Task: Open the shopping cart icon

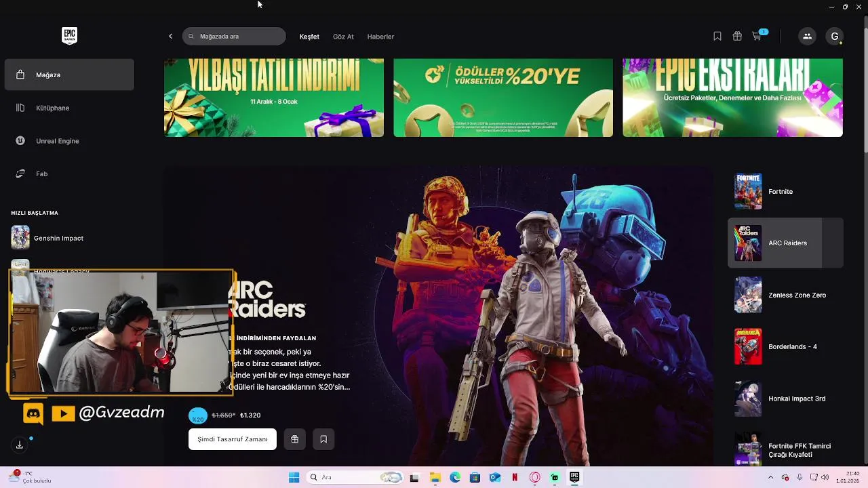Action: click(x=757, y=37)
